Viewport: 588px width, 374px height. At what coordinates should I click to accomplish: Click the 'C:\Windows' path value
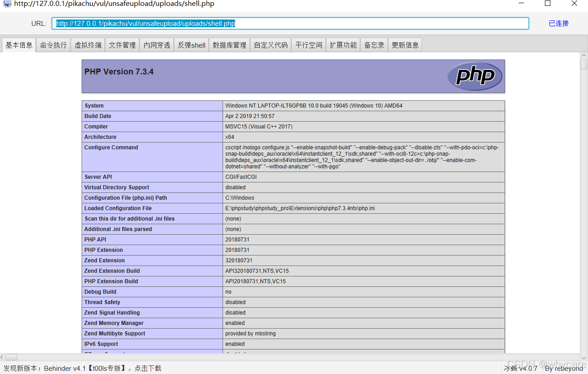tap(240, 198)
